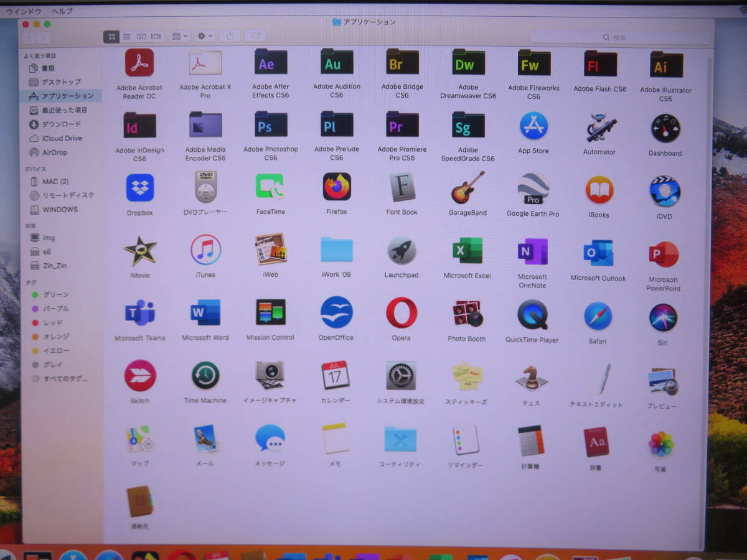
Task: Select the Automator app icon
Action: pos(600,128)
